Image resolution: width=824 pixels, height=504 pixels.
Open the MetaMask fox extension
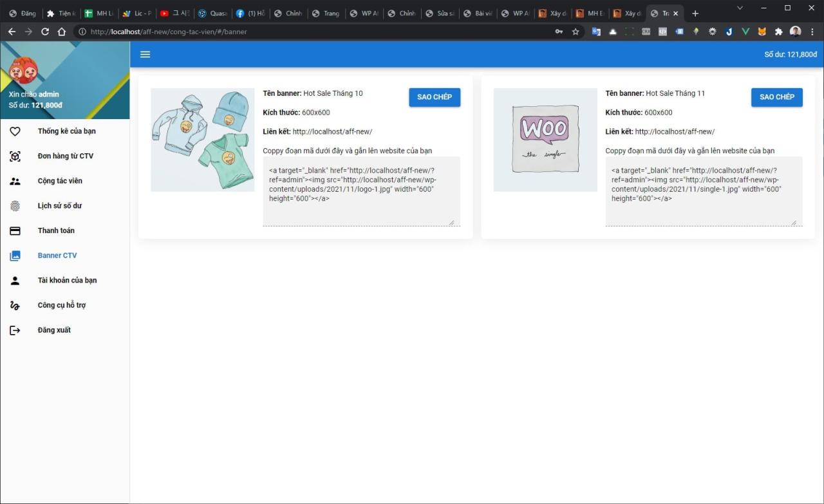pyautogui.click(x=762, y=31)
